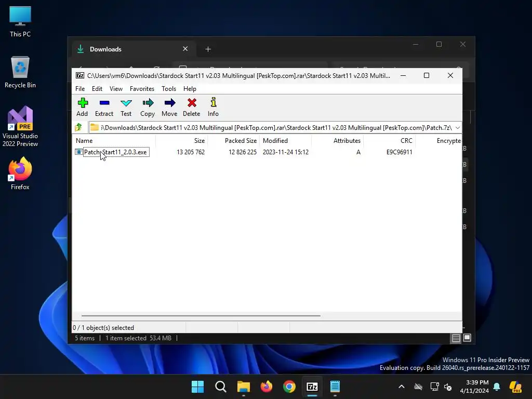Viewport: 532px width, 399px height.
Task: Open the View menu
Action: (116, 88)
